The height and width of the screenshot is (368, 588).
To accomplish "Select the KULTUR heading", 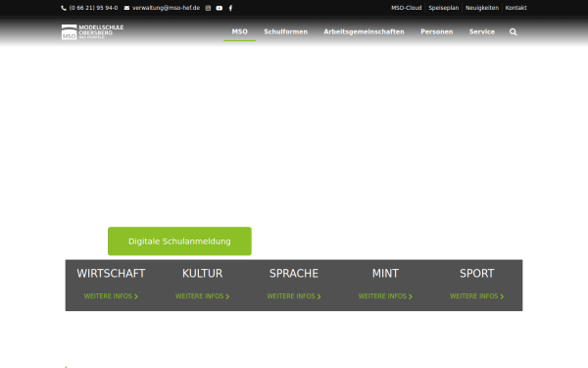I will 203,274.
